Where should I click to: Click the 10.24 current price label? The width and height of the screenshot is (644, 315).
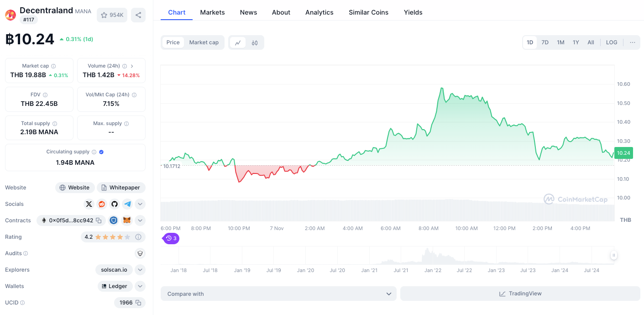pyautogui.click(x=623, y=153)
